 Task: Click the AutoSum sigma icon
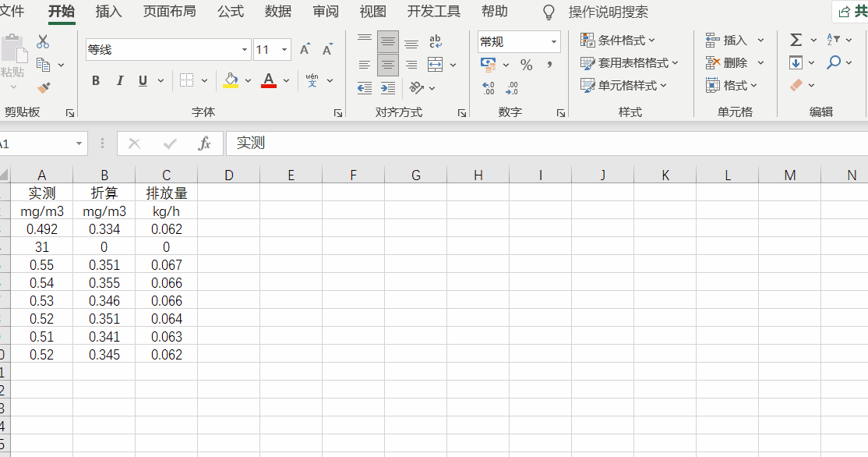796,40
